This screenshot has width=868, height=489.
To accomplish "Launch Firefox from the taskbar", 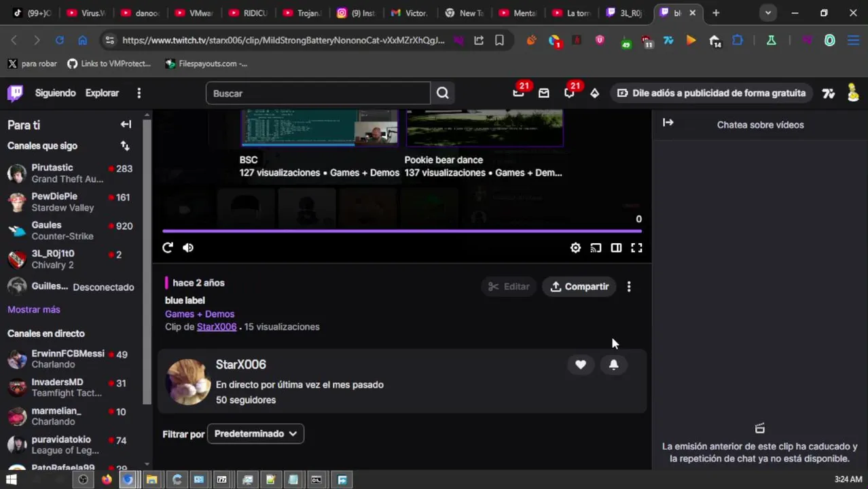I will (x=107, y=479).
